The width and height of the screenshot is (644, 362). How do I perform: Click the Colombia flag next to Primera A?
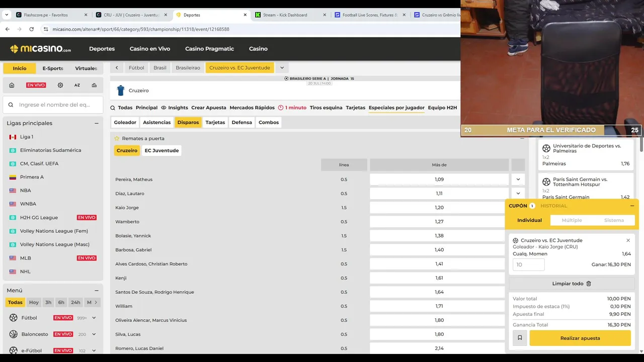(13, 177)
